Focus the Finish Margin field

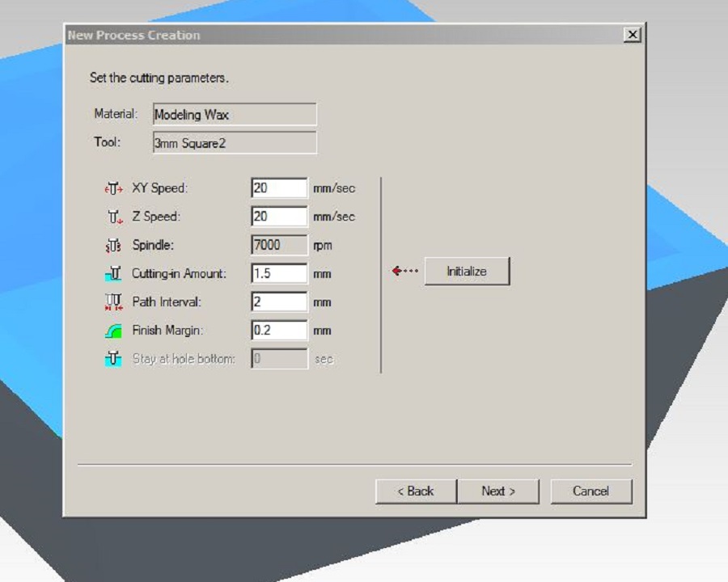279,330
